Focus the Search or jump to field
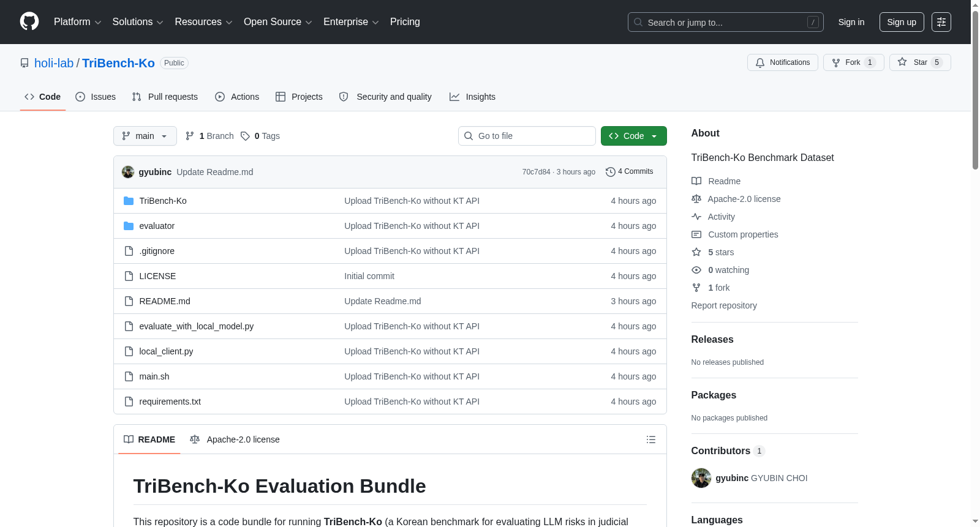The height and width of the screenshot is (527, 980). [x=726, y=22]
